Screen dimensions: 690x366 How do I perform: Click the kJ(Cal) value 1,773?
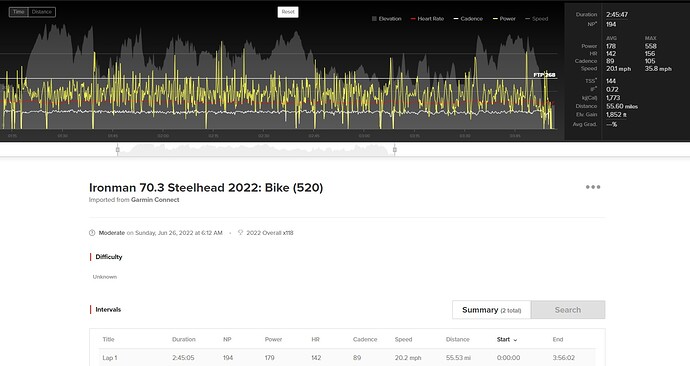(613, 98)
